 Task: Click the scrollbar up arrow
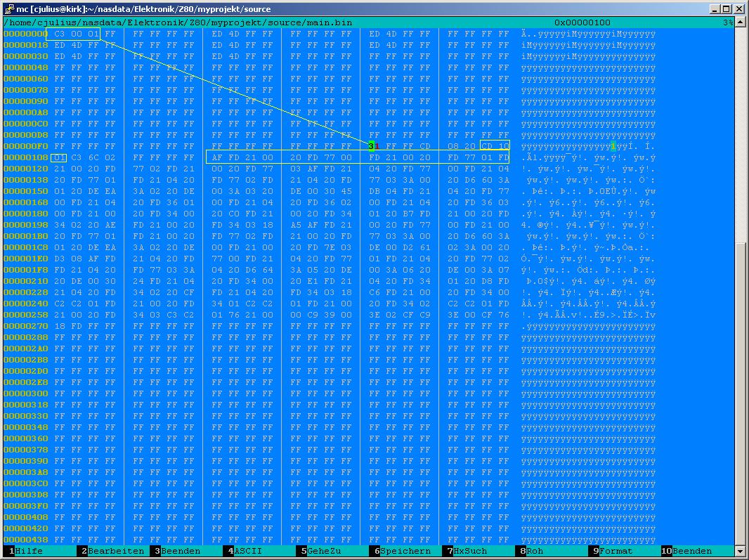(x=741, y=22)
